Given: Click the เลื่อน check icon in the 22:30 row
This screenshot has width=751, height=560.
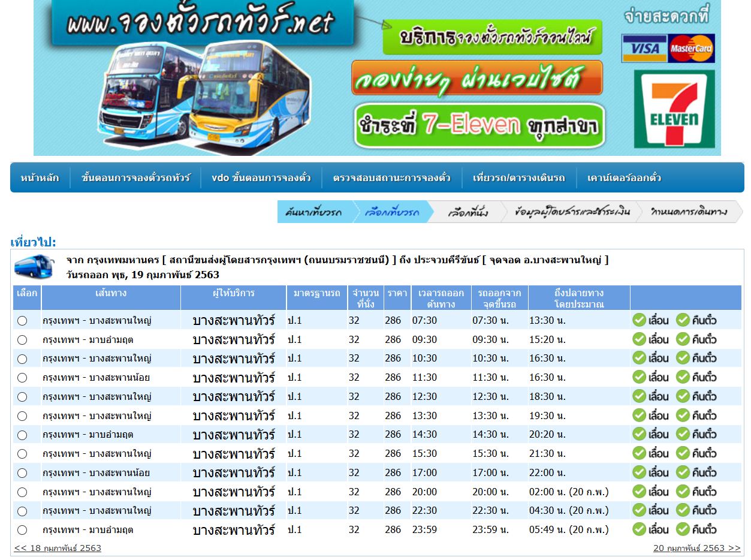Looking at the screenshot, I should [640, 510].
